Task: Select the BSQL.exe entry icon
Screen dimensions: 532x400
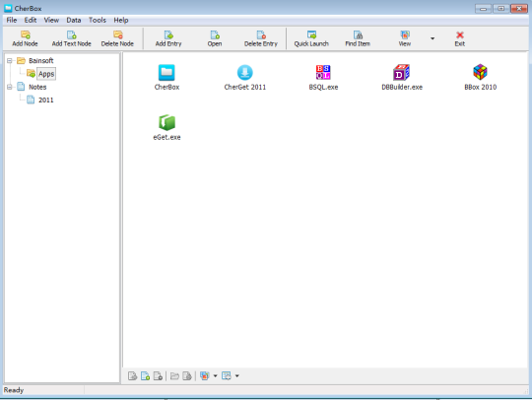Action: pos(323,72)
